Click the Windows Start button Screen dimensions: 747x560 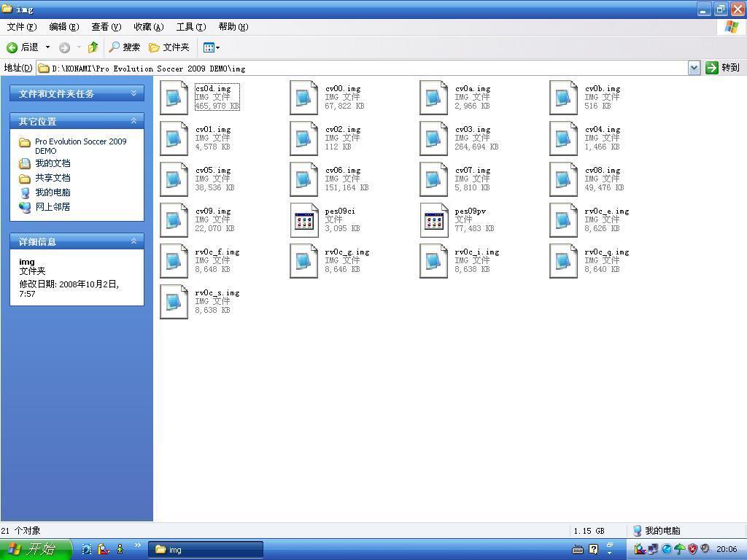pos(35,549)
